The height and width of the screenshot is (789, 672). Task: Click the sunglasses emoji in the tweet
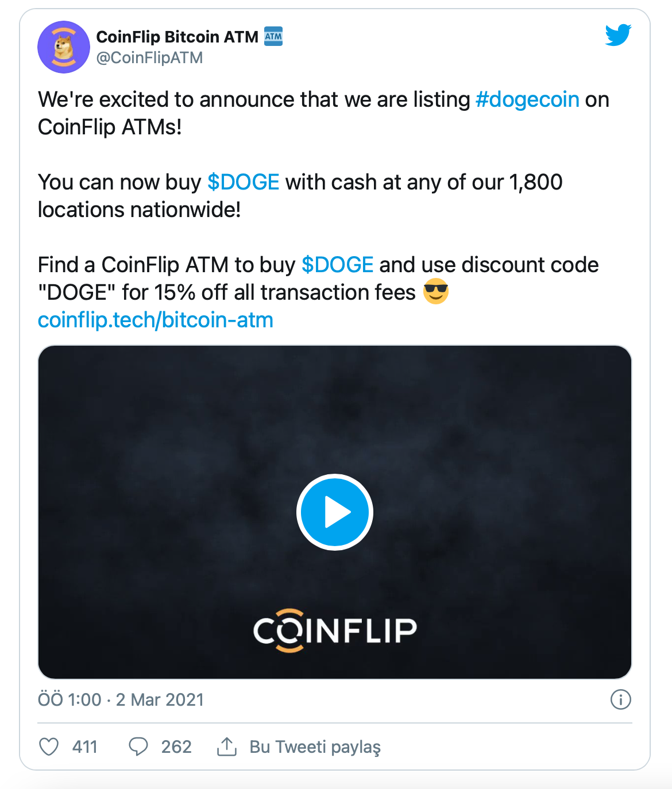click(x=435, y=292)
